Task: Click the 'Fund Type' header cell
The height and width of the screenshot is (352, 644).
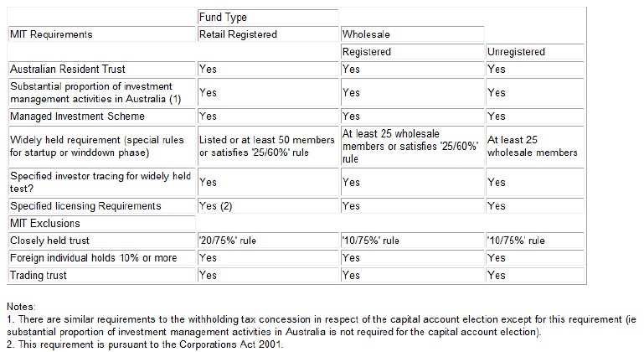Action: pos(268,18)
